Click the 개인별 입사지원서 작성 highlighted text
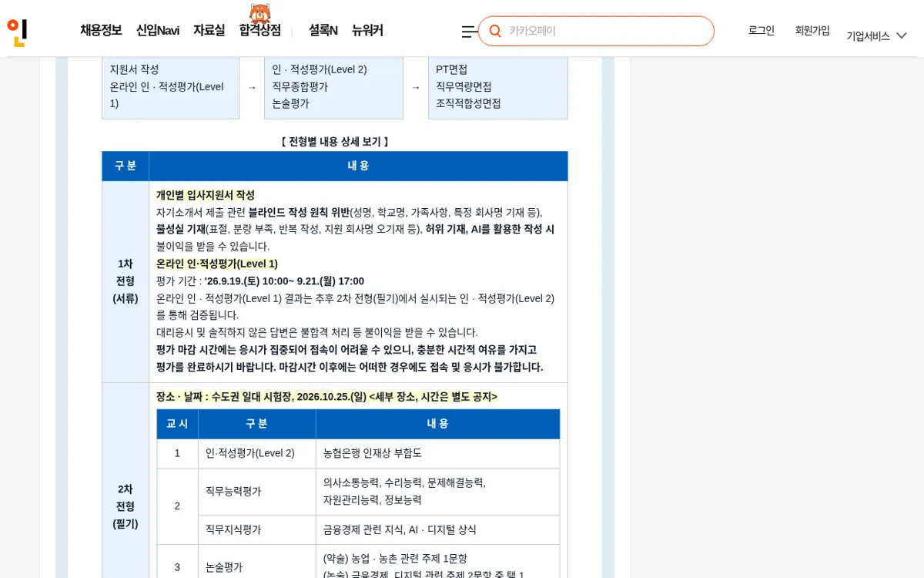 (x=206, y=195)
